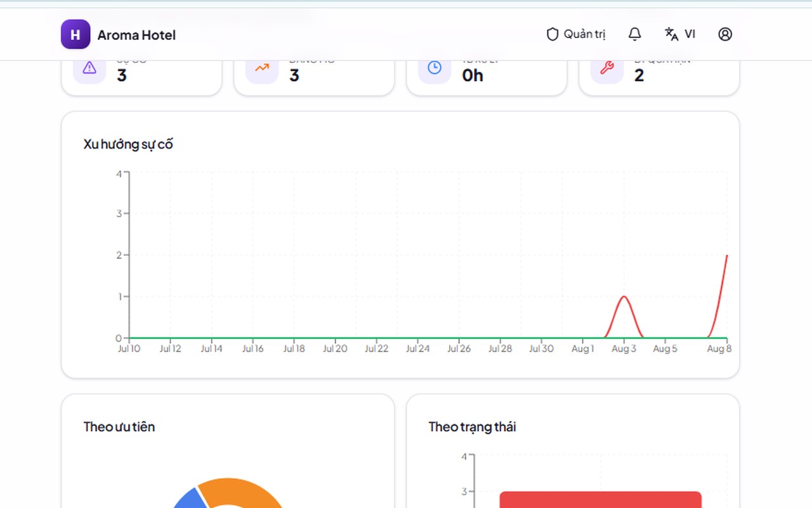Click the Jul 16 x-axis label
Viewport: 812px width, 508px height.
(253, 349)
